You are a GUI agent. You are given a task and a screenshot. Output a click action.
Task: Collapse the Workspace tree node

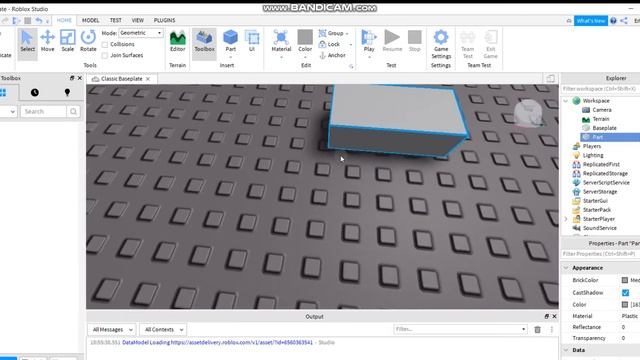[566, 100]
